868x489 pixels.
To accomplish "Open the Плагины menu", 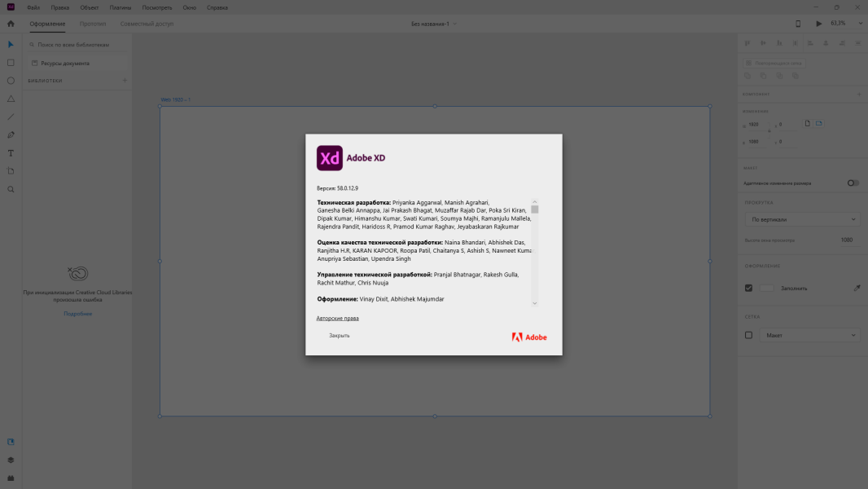I will pyautogui.click(x=121, y=8).
